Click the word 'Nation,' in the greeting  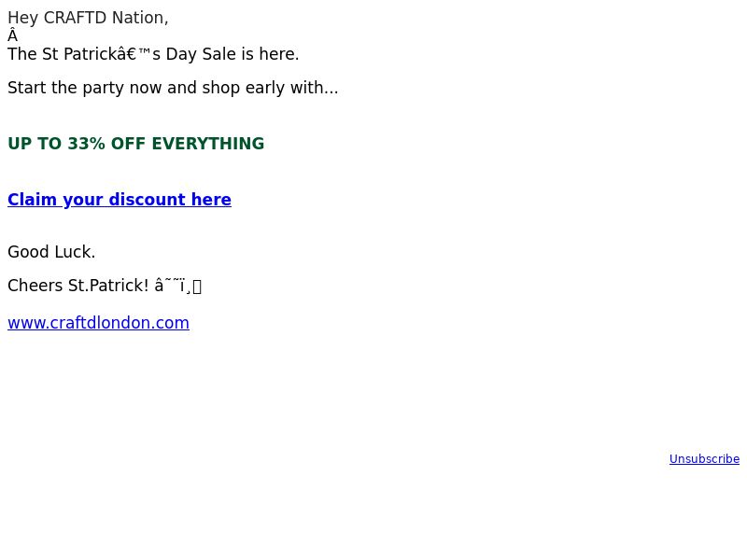point(140,18)
